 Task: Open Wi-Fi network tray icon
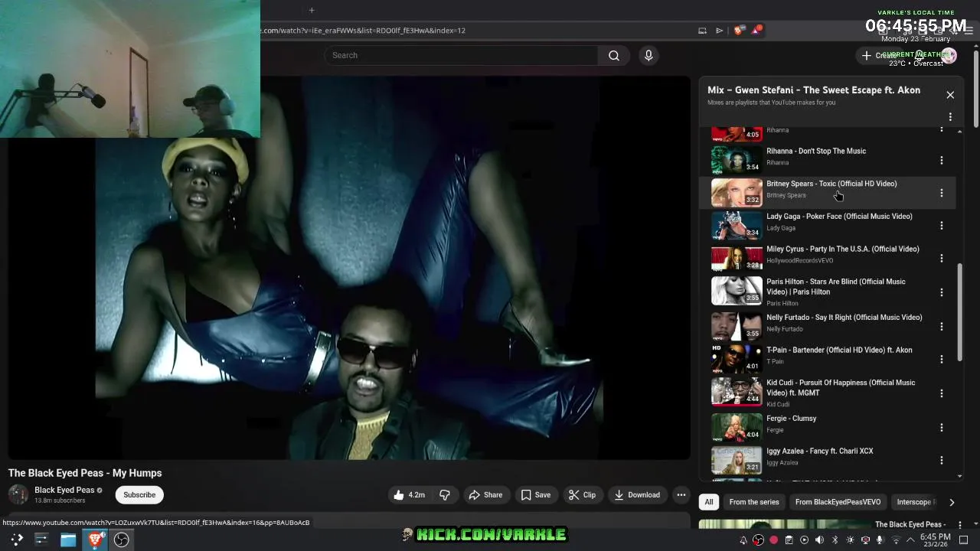[x=896, y=540]
